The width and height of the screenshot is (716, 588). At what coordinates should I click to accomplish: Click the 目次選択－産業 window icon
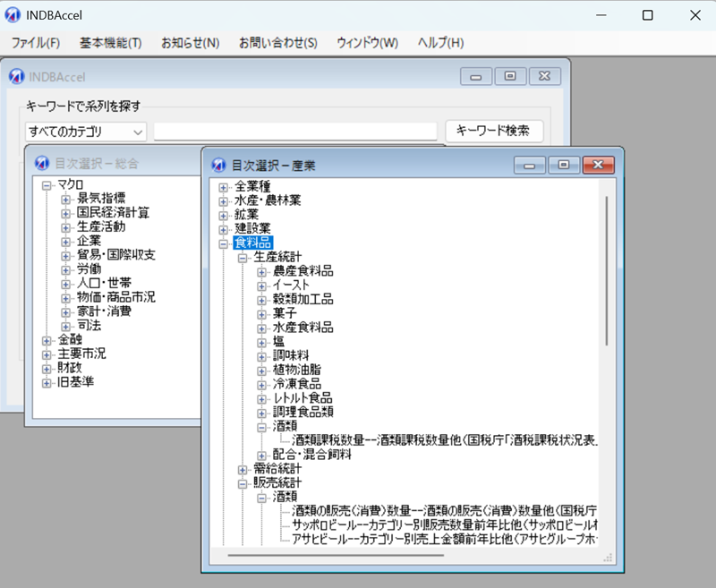(x=218, y=166)
